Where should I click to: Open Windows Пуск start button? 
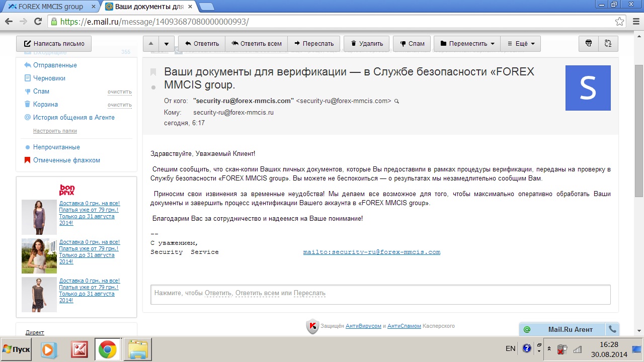pyautogui.click(x=16, y=349)
